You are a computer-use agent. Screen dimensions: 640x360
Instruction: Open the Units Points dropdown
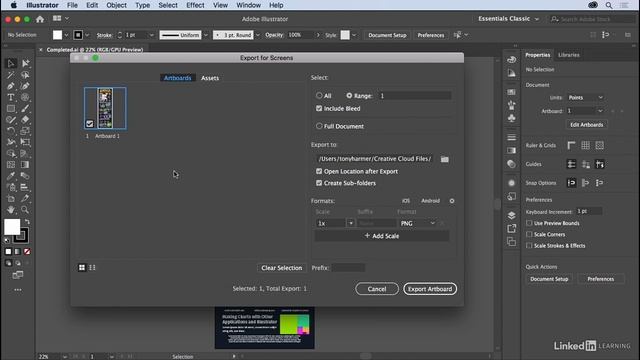[585, 98]
